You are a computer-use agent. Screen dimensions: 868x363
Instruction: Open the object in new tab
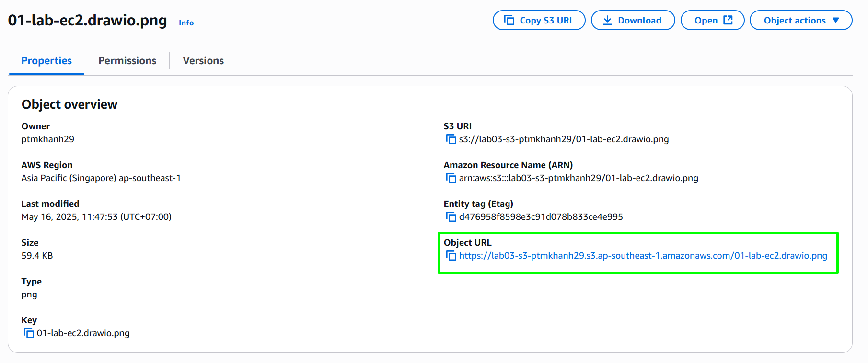point(712,20)
